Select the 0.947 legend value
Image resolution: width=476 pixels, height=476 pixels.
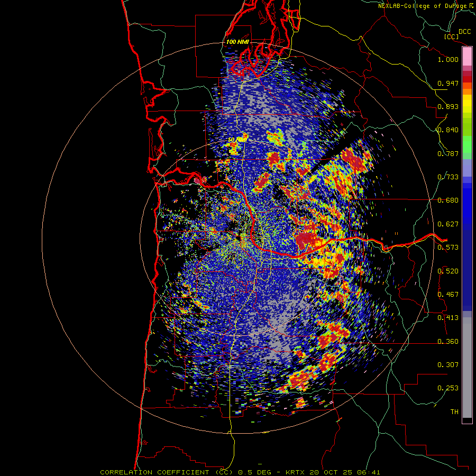pyautogui.click(x=448, y=83)
